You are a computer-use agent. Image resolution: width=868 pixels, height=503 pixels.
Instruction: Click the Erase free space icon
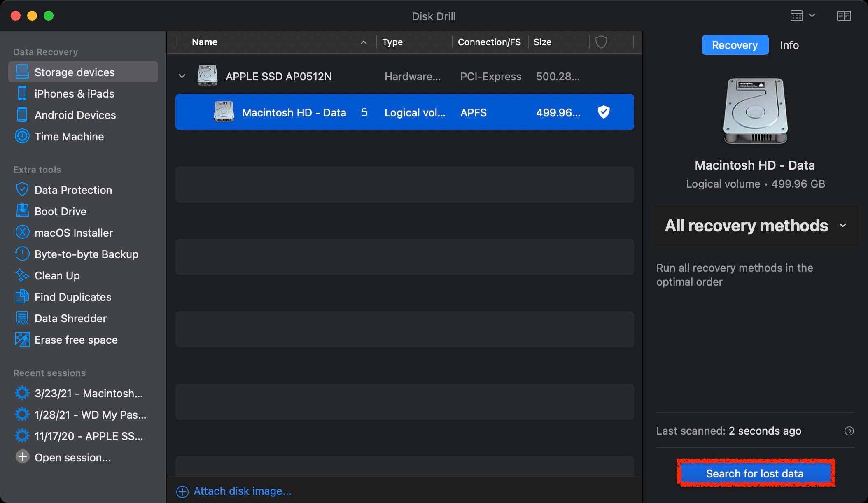coord(22,340)
